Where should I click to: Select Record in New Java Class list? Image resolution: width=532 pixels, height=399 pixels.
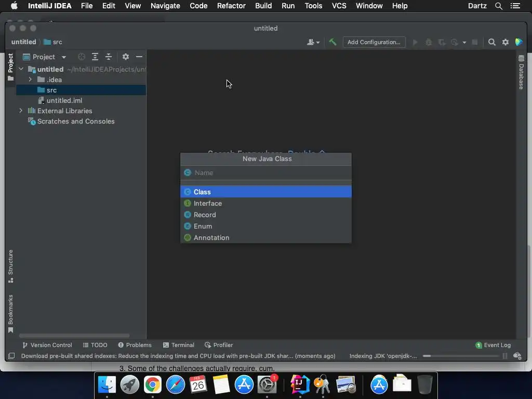pyautogui.click(x=266, y=215)
